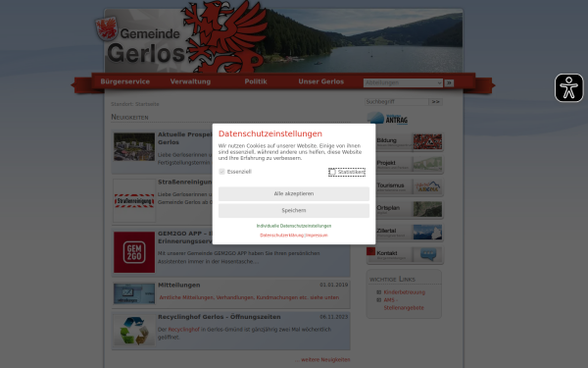Focus the Suchbegriff search field
This screenshot has width=588, height=368.
(396, 102)
